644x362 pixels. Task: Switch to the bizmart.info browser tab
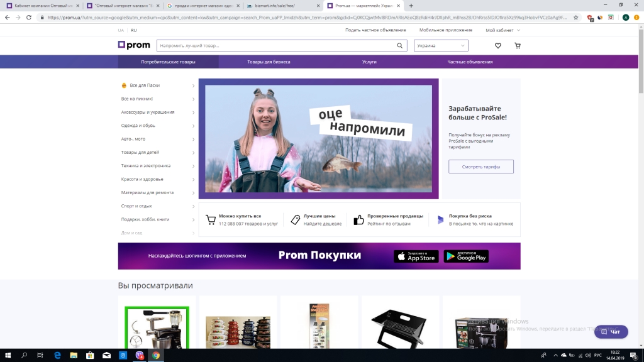283,6
